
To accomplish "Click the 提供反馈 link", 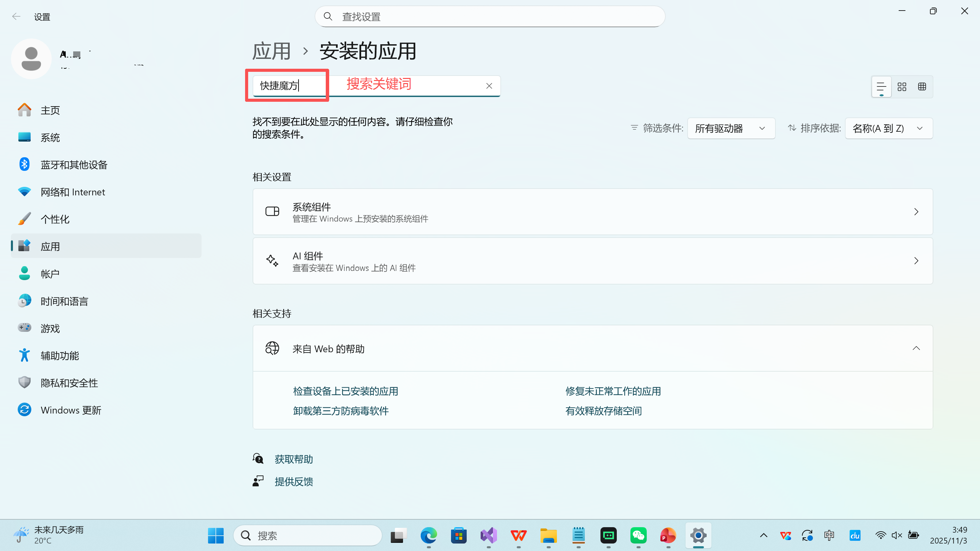I will (x=293, y=482).
